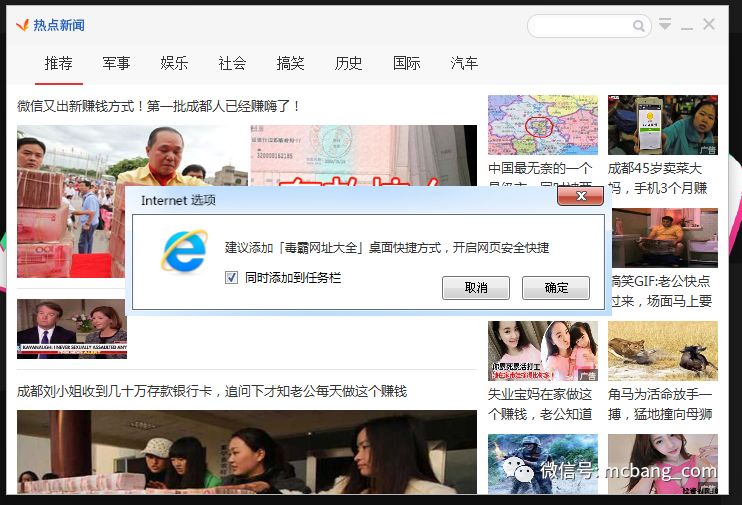Click the Internet Explorer icon in dialog
Image resolution: width=742 pixels, height=505 pixels.
[x=185, y=251]
